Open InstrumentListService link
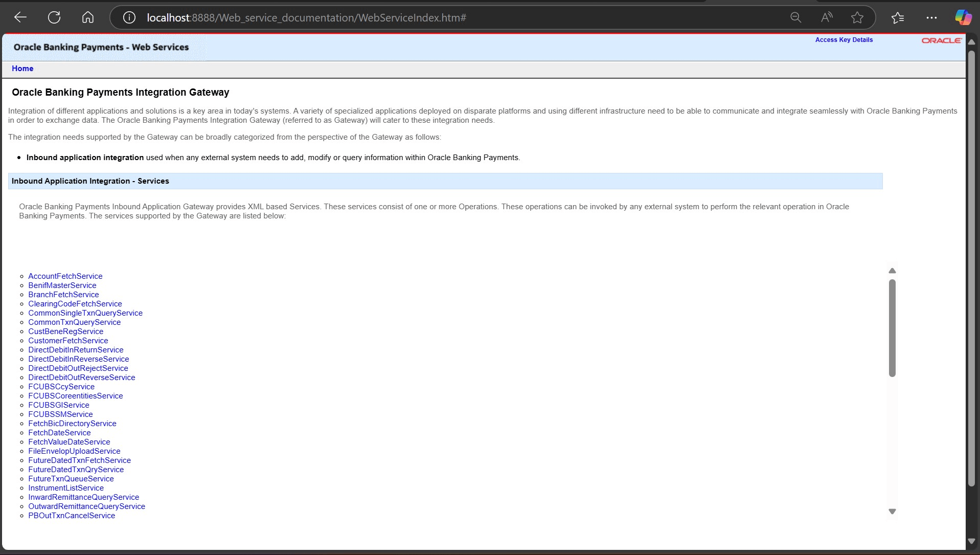The height and width of the screenshot is (555, 980). (66, 488)
